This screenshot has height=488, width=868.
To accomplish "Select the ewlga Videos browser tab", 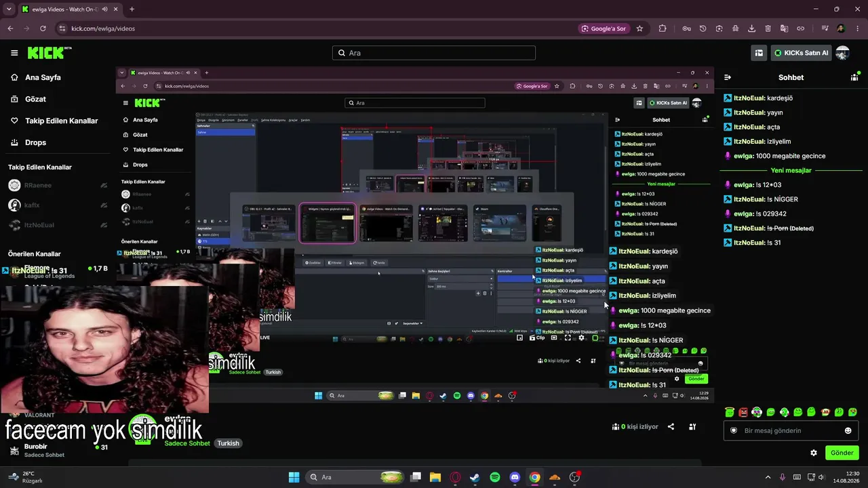I will [x=69, y=9].
